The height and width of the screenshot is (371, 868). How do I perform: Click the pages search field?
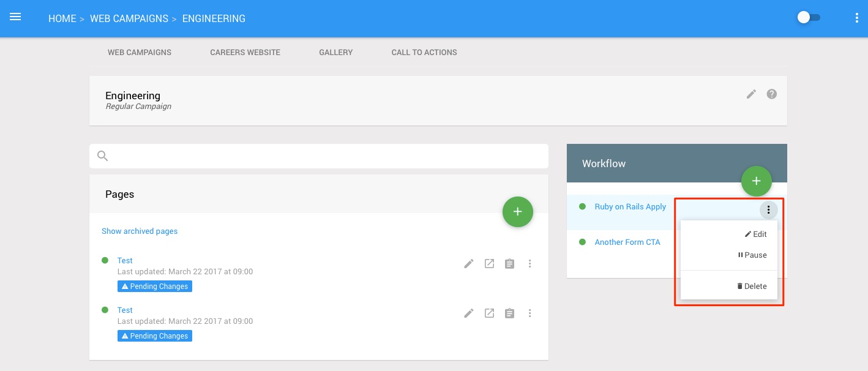[319, 156]
